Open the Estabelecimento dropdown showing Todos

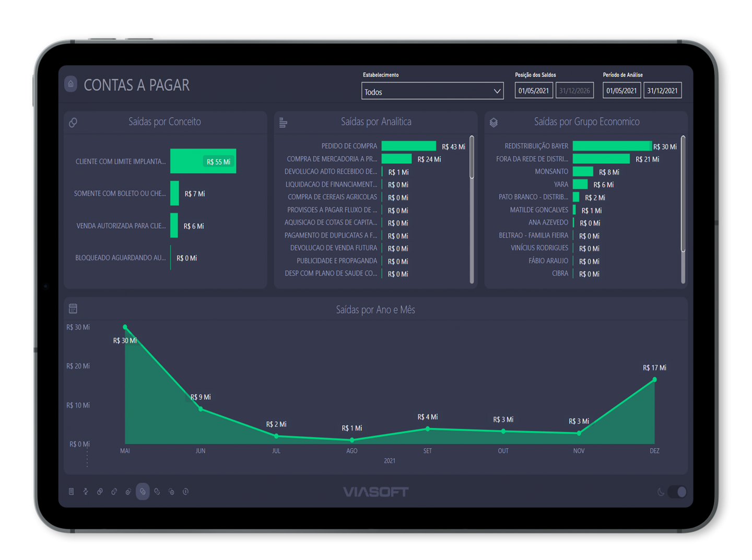click(x=432, y=91)
